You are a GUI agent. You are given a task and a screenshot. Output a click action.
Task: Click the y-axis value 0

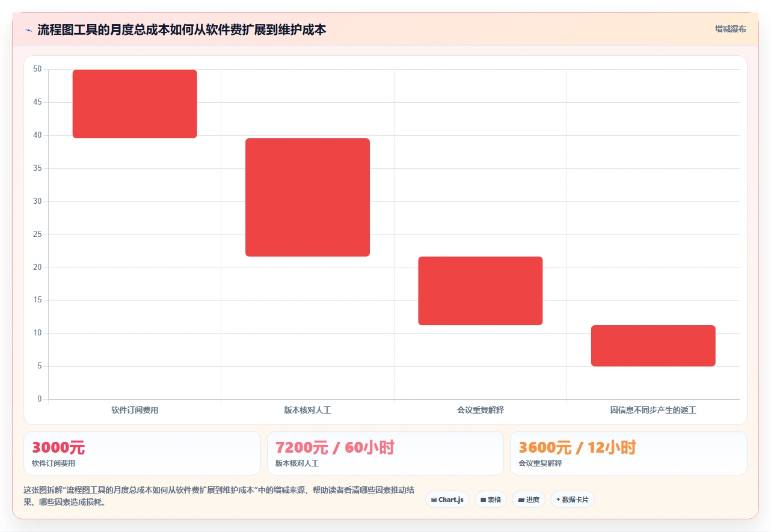click(x=40, y=399)
